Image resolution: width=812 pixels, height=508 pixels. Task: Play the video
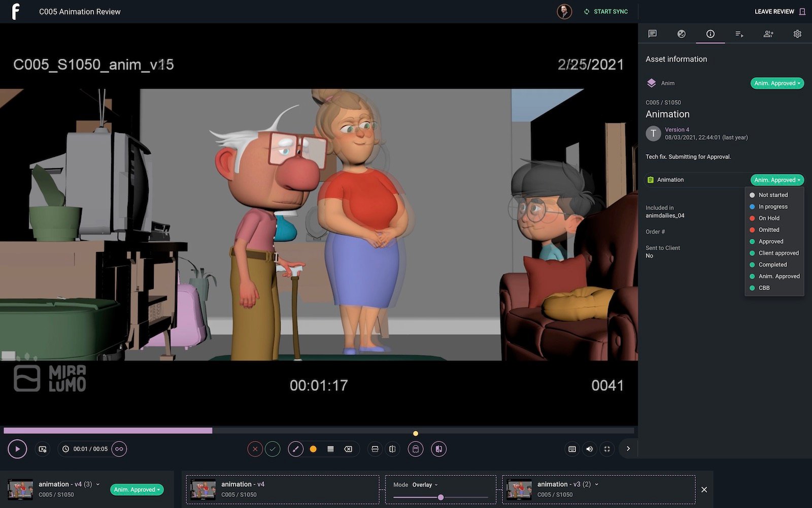pyautogui.click(x=17, y=449)
